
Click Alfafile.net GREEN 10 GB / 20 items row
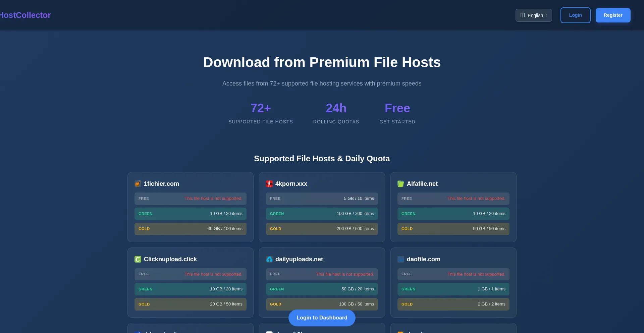453,214
